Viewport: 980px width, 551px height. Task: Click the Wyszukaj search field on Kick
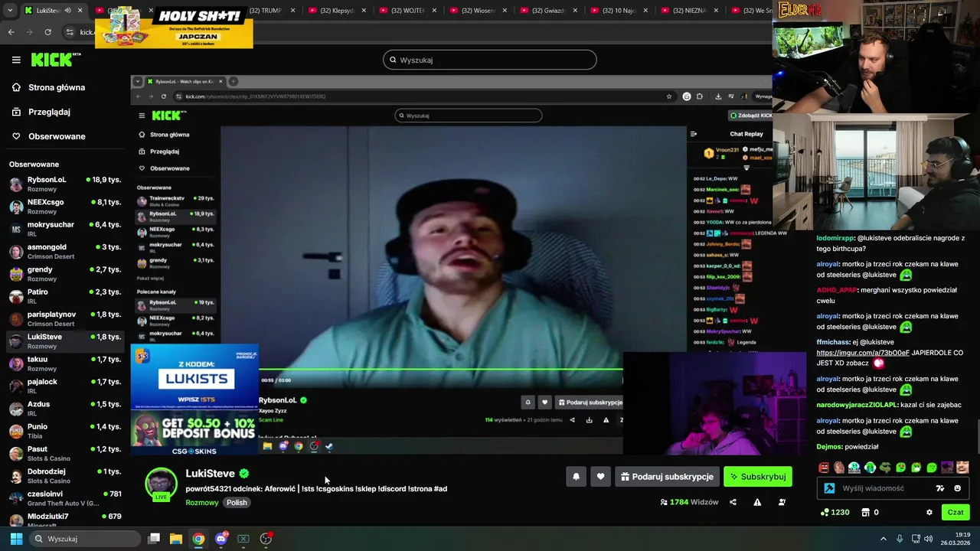coord(490,60)
